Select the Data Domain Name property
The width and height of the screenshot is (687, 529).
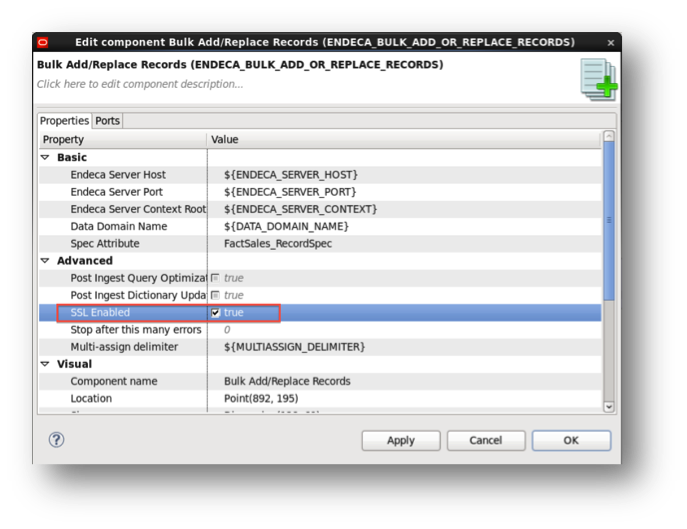tap(119, 227)
